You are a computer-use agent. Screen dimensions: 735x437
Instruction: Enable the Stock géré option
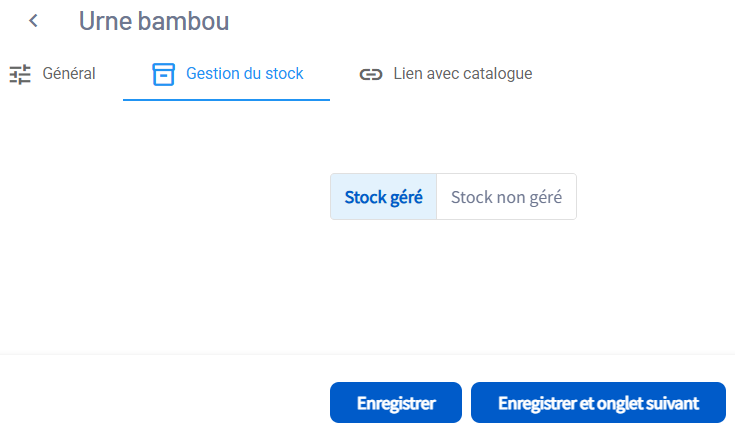point(383,197)
